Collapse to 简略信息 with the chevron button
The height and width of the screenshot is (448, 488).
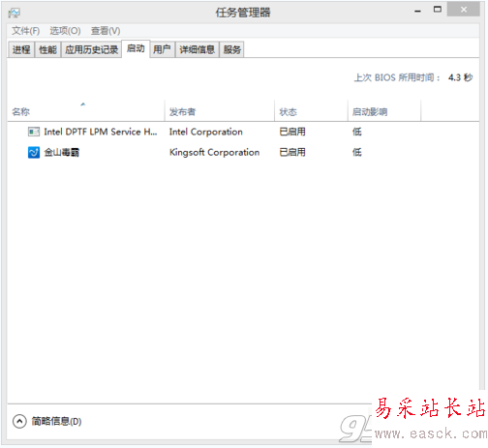tap(19, 421)
